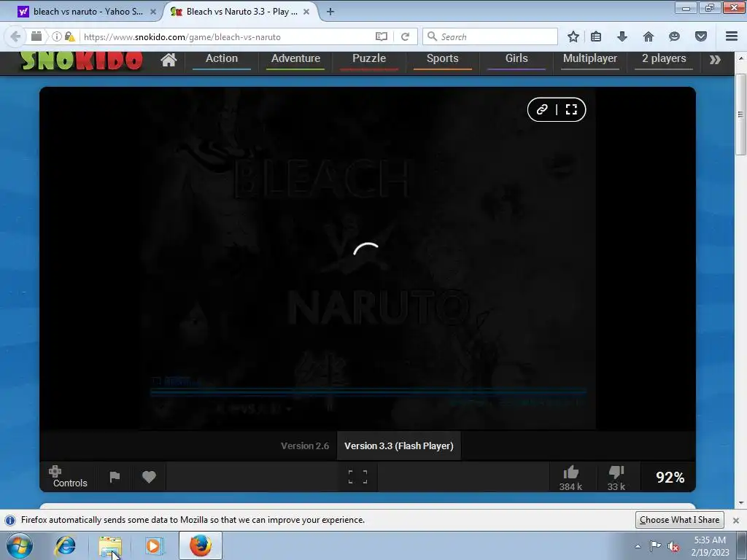Enter fullscreen from the overlay icon
This screenshot has width=747, height=560.
(571, 109)
